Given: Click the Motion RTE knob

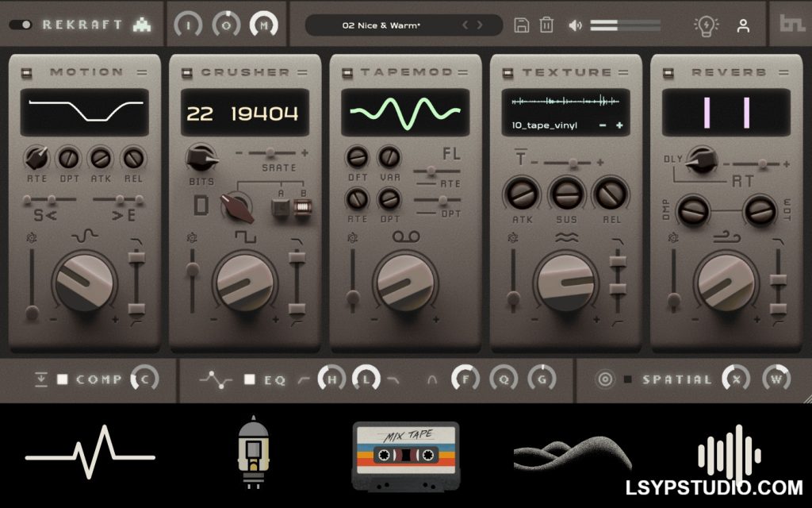Looking at the screenshot, I should click(x=36, y=158).
